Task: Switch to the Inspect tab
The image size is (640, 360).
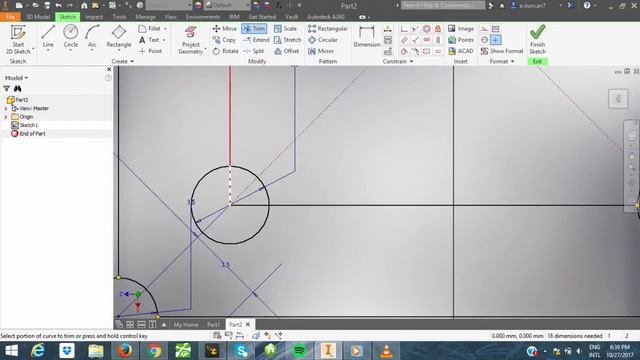Action: coord(94,17)
